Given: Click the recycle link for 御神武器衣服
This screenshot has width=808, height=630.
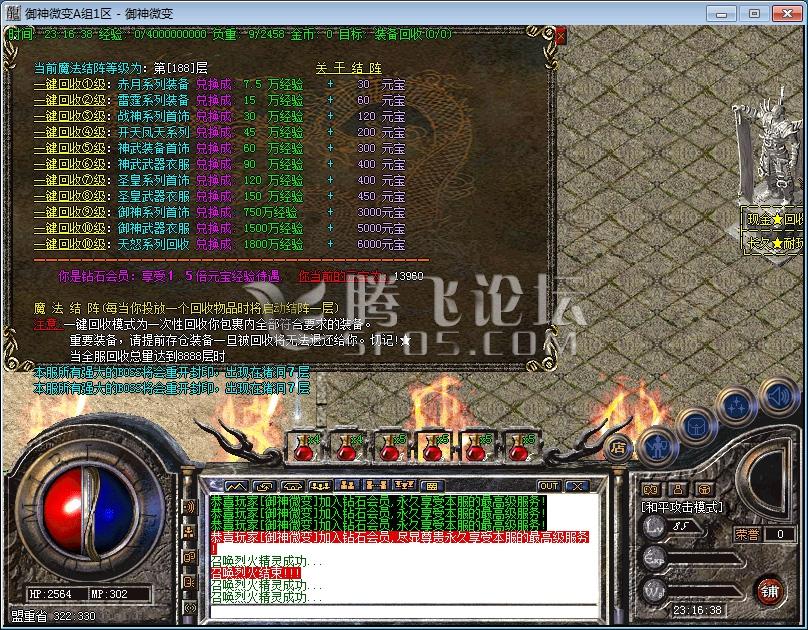Looking at the screenshot, I should point(70,228).
